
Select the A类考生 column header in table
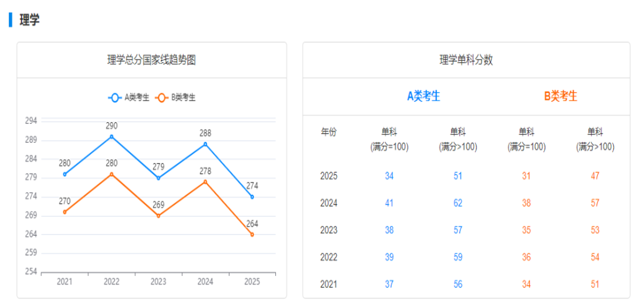pos(423,96)
